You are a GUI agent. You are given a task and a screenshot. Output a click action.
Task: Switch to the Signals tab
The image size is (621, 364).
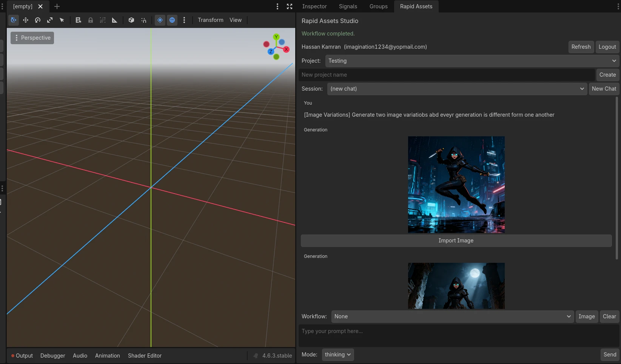click(348, 6)
